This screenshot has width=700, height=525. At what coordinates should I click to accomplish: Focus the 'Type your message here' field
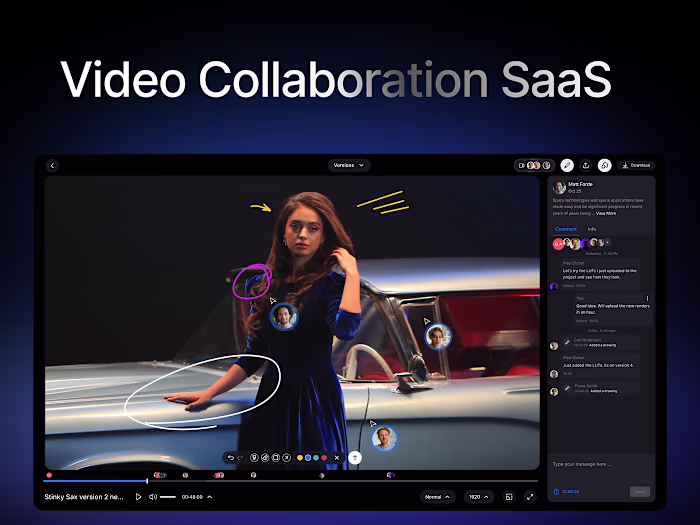point(601,465)
